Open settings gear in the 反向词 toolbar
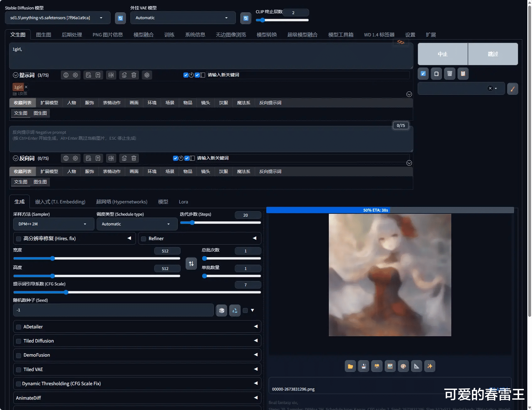The height and width of the screenshot is (410, 532). 75,158
